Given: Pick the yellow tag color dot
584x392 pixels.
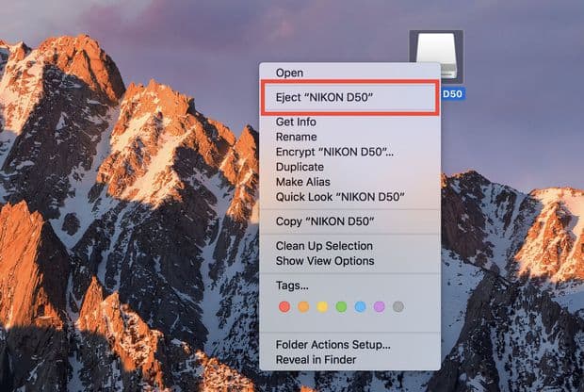Looking at the screenshot, I should click(323, 307).
